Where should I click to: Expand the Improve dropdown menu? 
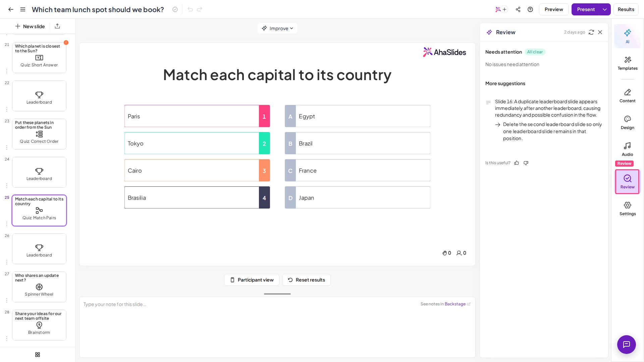[277, 28]
